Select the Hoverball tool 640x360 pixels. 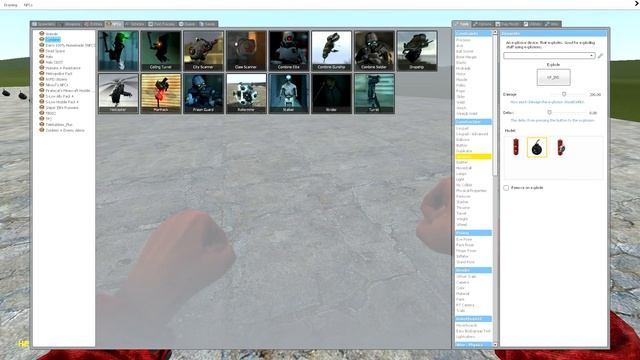(464, 168)
